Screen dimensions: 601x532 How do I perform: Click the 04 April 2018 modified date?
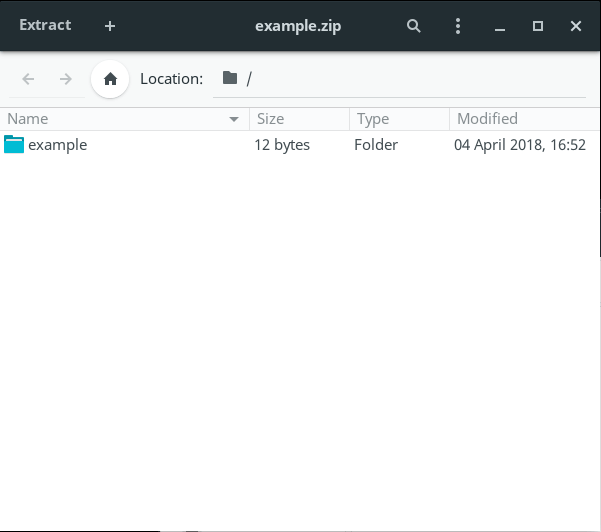(520, 145)
